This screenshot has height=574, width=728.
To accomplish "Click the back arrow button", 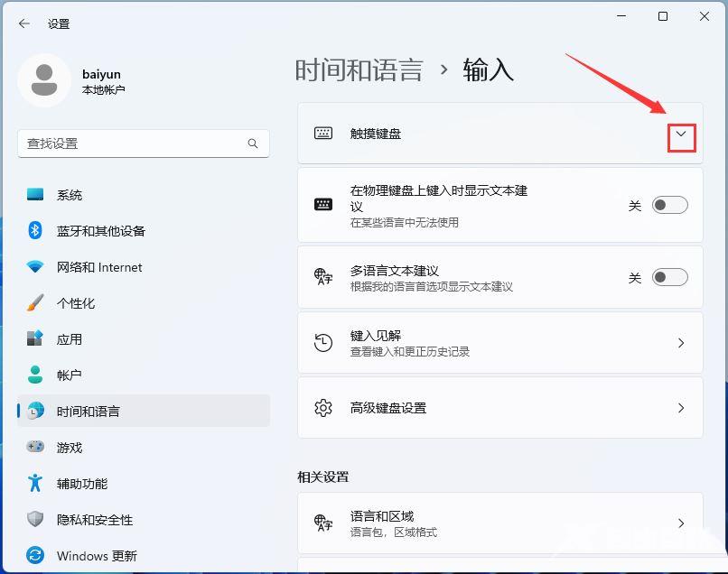I will coord(24,24).
